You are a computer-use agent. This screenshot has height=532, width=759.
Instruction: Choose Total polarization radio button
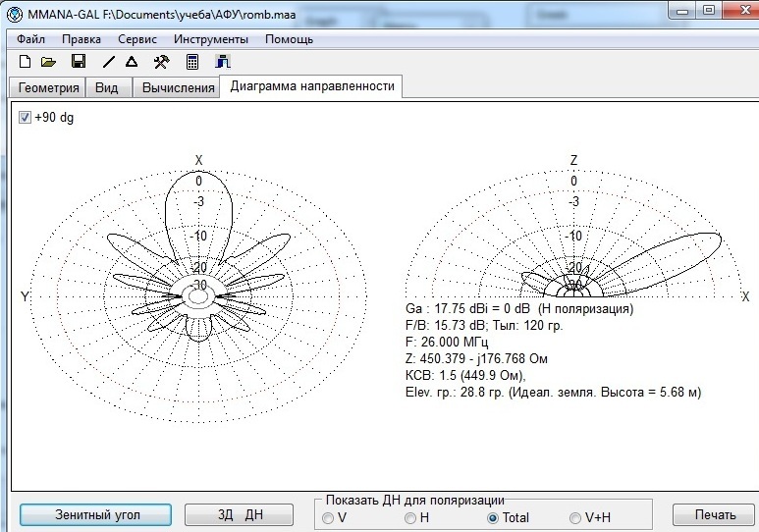click(493, 517)
